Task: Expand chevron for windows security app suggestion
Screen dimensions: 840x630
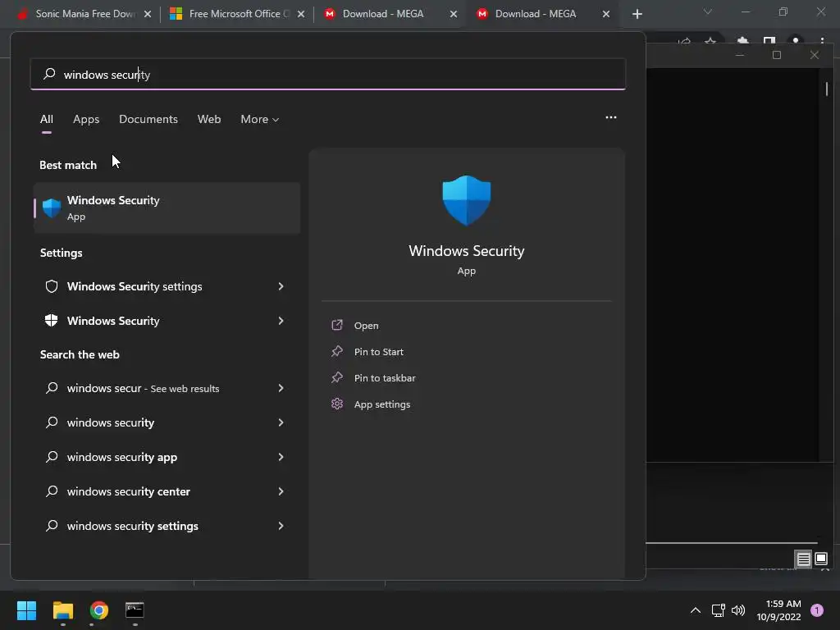Action: coord(281,456)
